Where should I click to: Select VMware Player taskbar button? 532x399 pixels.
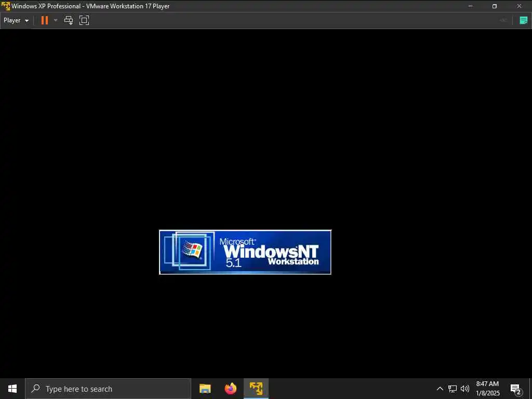coord(256,389)
